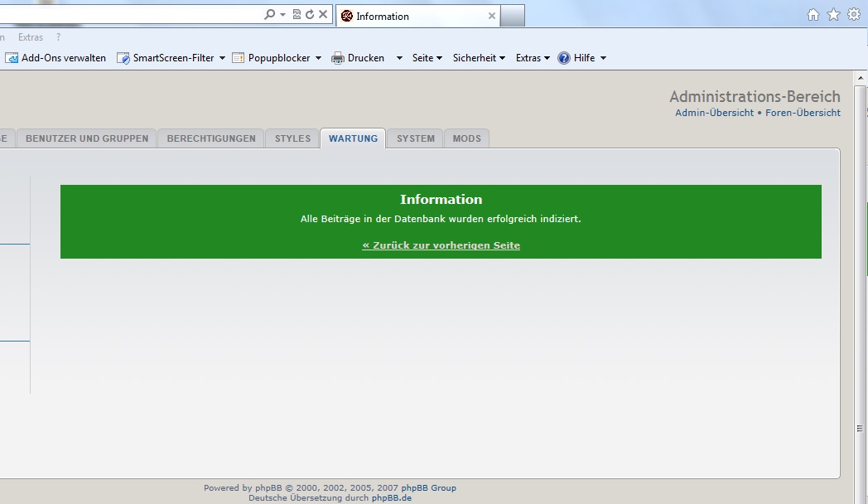Screen dimensions: 868x504
Task: Open the Drucken dropdown arrow
Action: (398, 58)
